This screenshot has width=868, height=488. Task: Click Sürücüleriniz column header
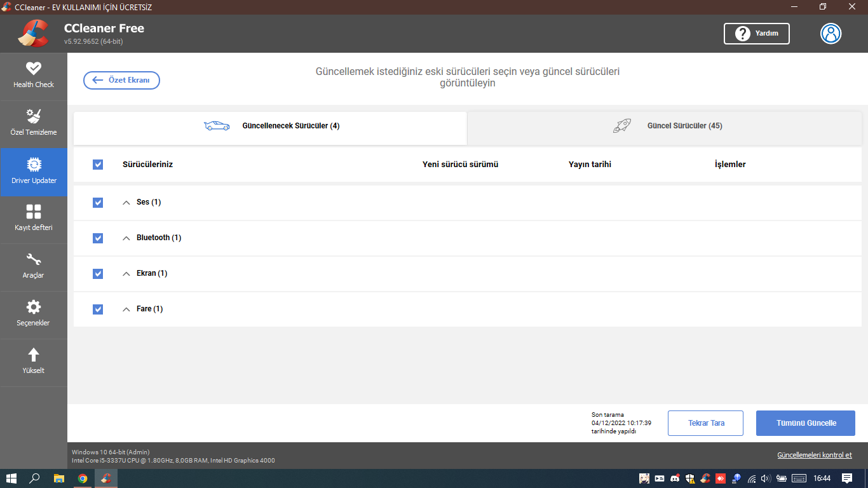pos(147,165)
